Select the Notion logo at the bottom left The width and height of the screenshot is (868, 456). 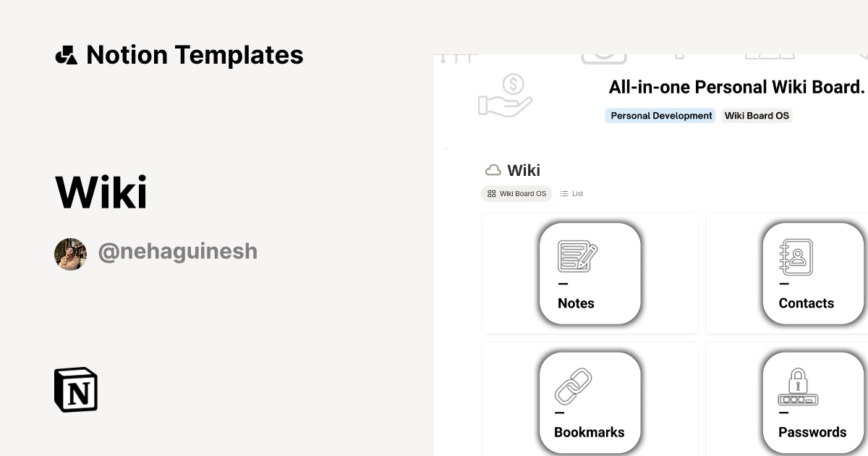[75, 389]
